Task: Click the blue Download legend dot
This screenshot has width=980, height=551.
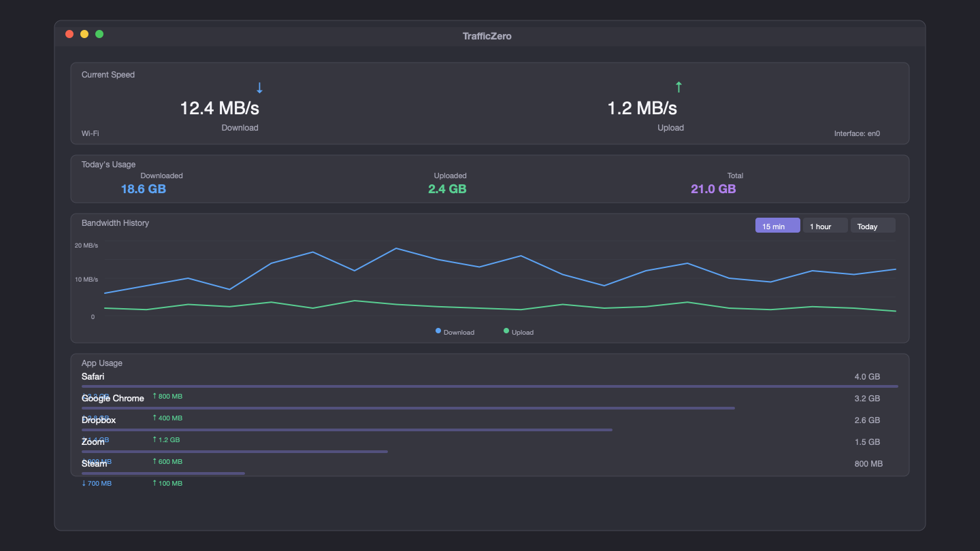Action: click(x=438, y=331)
